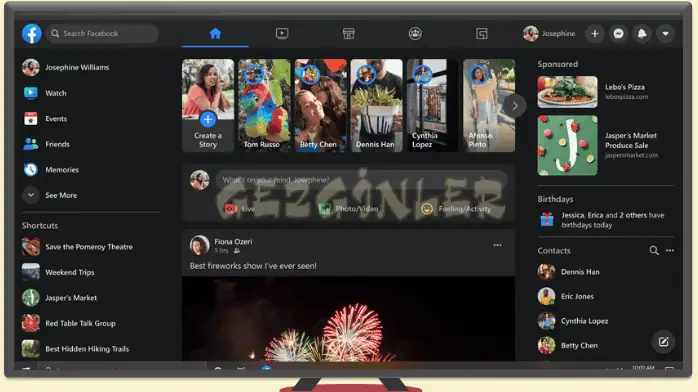Image resolution: width=698 pixels, height=392 pixels.
Task: Click the What's on your mind field
Action: pos(361,180)
